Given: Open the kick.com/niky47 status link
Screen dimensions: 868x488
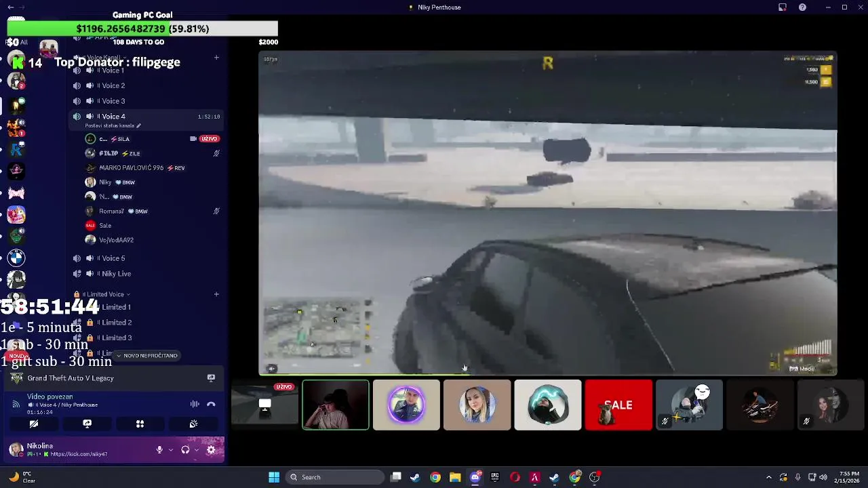Looking at the screenshot, I should (79, 454).
